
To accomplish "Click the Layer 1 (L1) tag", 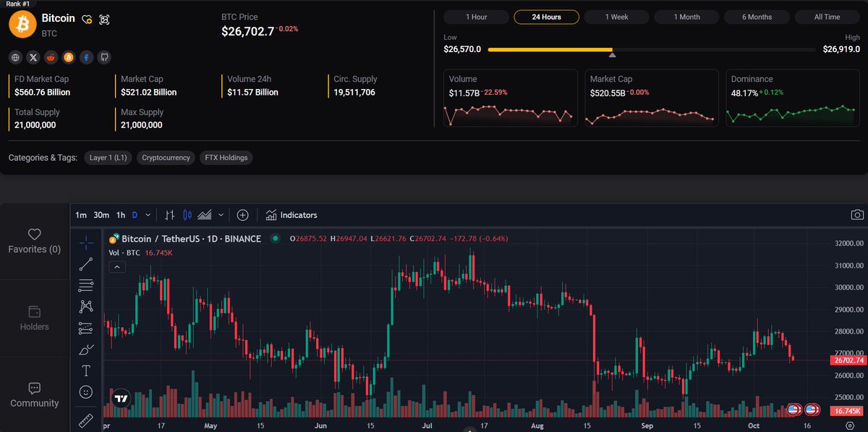I will pyautogui.click(x=108, y=158).
